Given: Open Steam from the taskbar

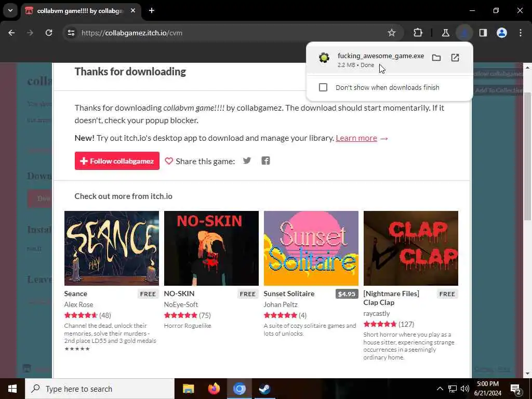Looking at the screenshot, I should pos(264,389).
